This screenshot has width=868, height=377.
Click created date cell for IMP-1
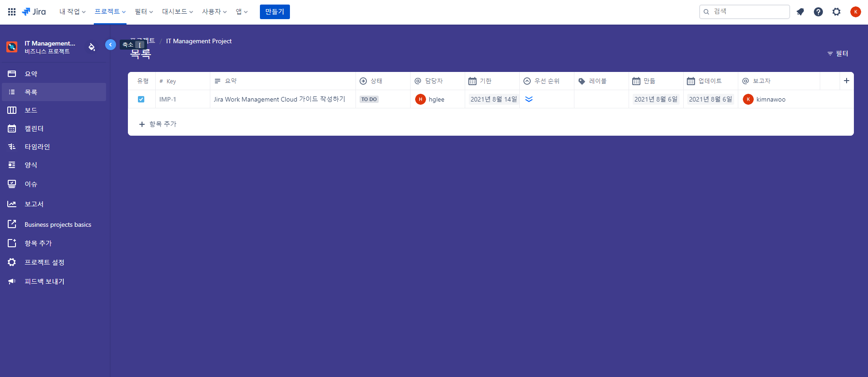click(x=656, y=99)
